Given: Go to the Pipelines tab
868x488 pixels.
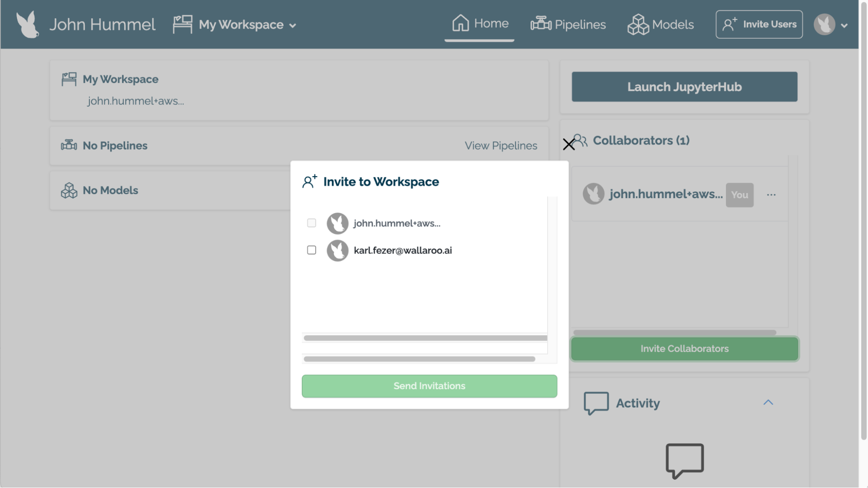Looking at the screenshot, I should 568,24.
